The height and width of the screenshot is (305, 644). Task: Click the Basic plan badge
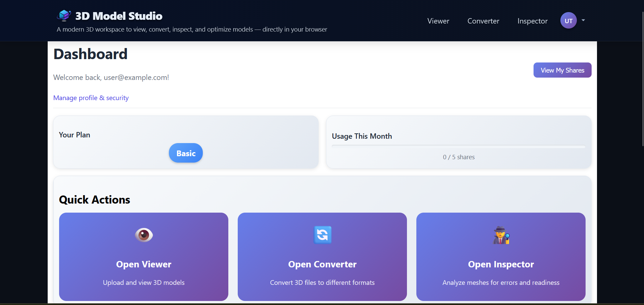(186, 153)
